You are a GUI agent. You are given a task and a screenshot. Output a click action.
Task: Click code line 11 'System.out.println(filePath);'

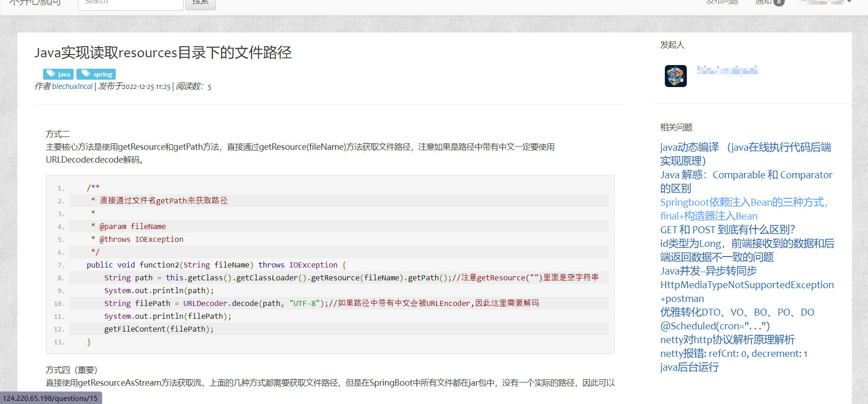[x=167, y=316]
